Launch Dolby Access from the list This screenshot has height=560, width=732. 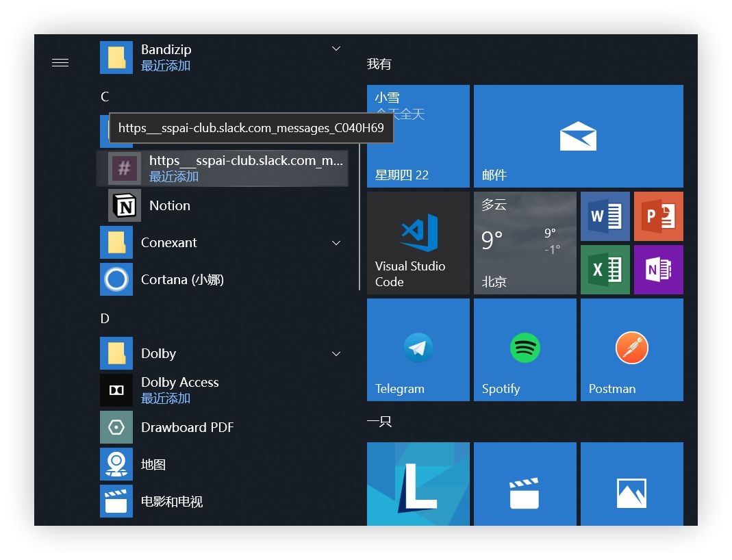pyautogui.click(x=179, y=382)
